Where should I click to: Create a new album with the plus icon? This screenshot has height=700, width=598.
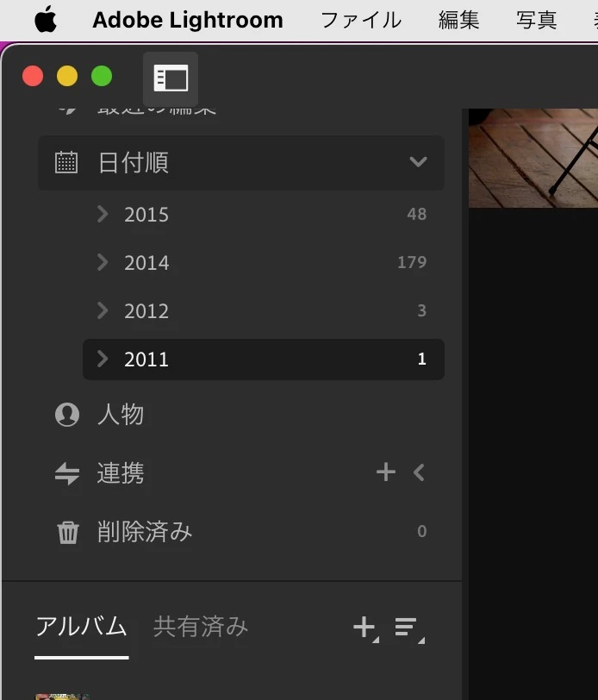[366, 628]
